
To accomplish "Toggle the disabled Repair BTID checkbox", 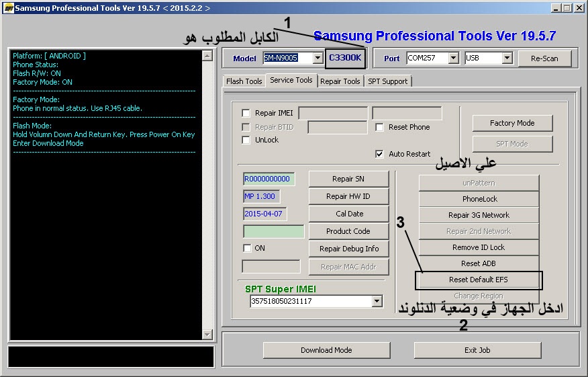I will pos(246,127).
